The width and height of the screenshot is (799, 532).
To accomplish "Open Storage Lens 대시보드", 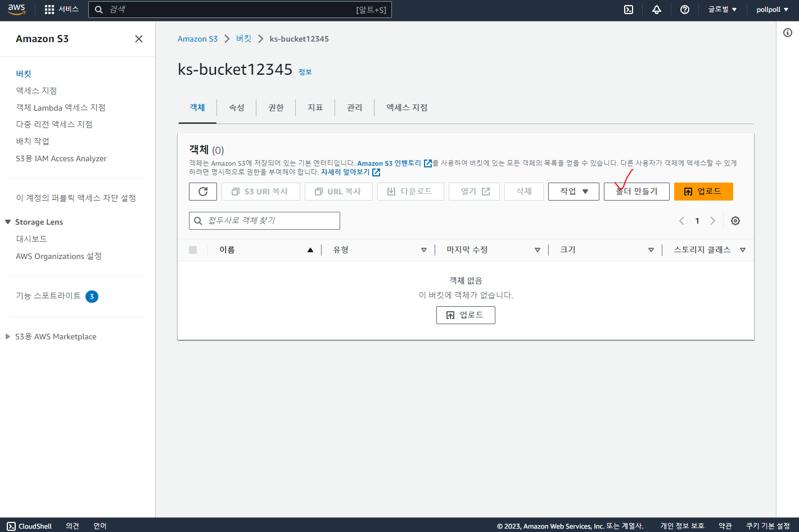I will click(31, 239).
